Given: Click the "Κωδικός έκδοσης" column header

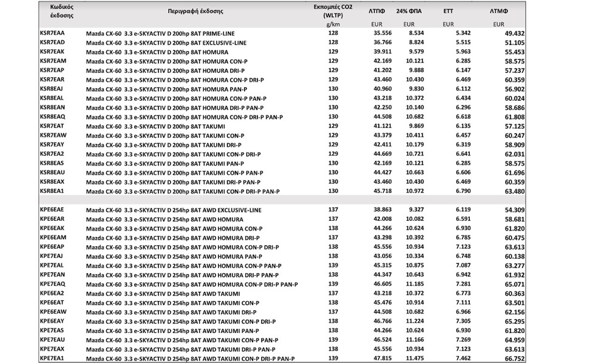Looking at the screenshot, I should tap(52, 10).
